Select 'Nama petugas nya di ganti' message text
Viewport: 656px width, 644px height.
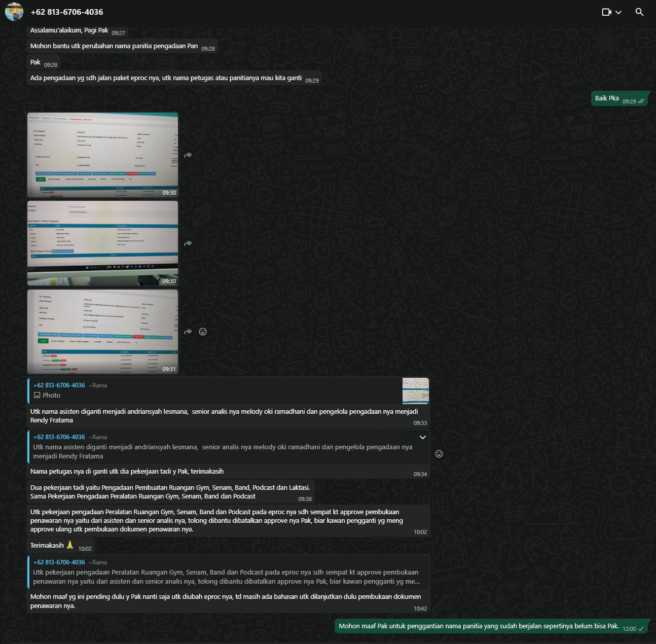pyautogui.click(x=127, y=472)
